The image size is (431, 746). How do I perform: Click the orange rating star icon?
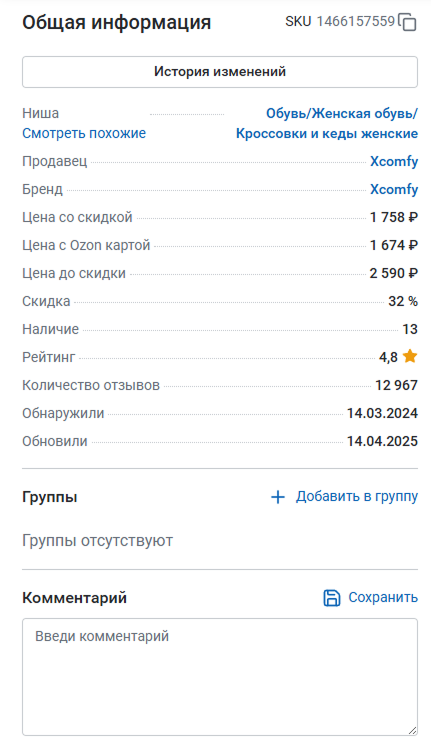coord(410,356)
